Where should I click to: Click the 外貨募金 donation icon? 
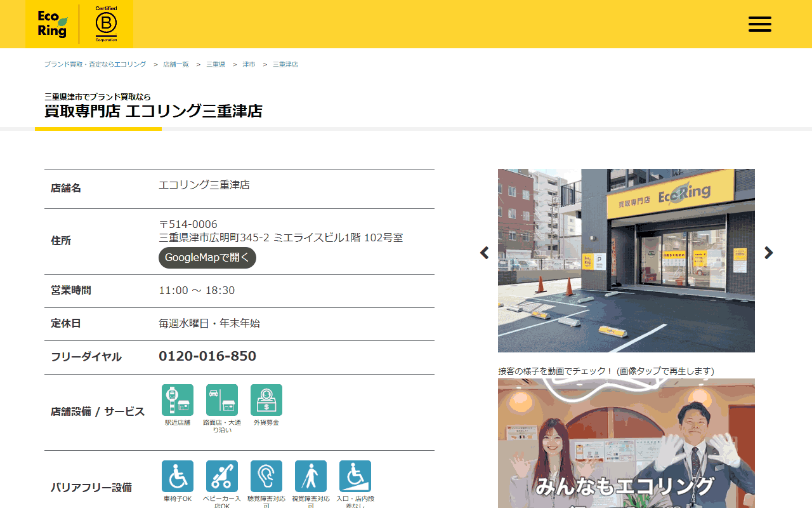(266, 400)
